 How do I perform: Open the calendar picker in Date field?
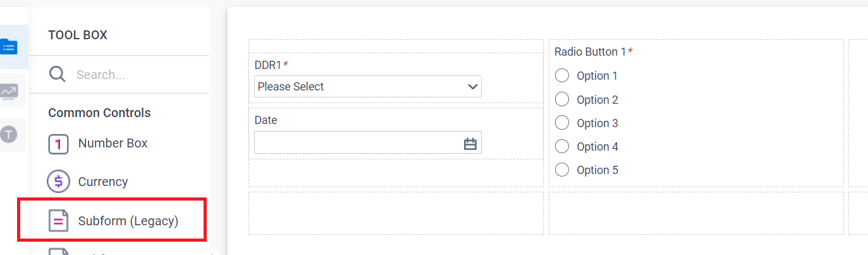coord(470,144)
